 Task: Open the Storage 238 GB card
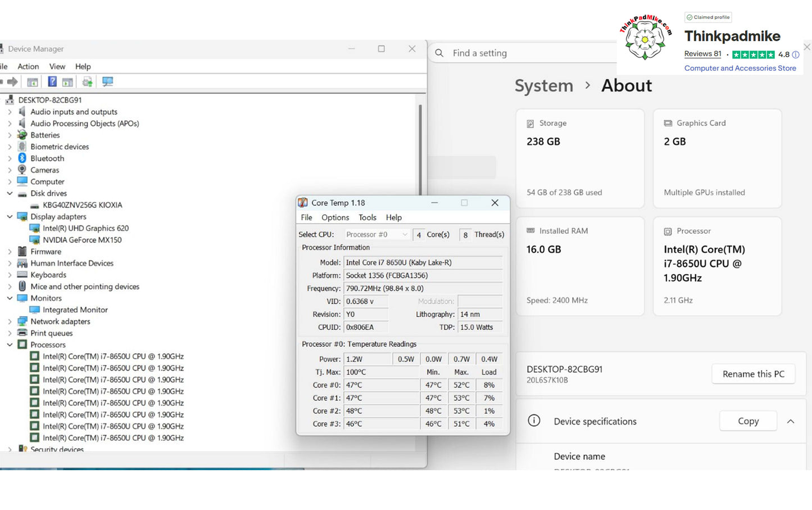(580, 158)
